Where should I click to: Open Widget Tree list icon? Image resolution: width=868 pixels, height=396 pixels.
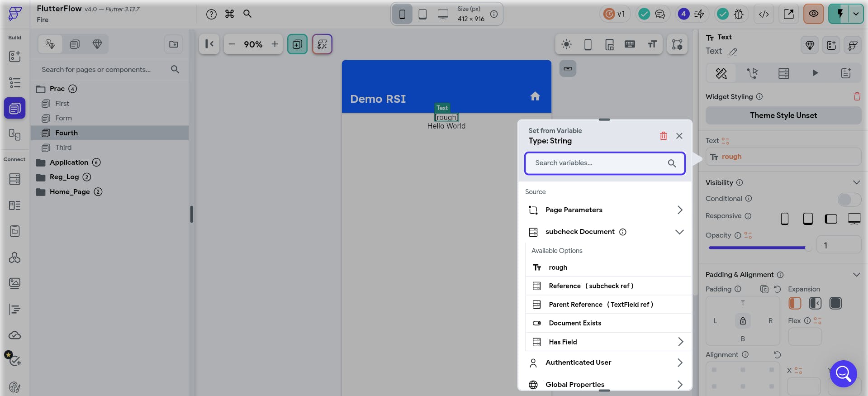[14, 82]
